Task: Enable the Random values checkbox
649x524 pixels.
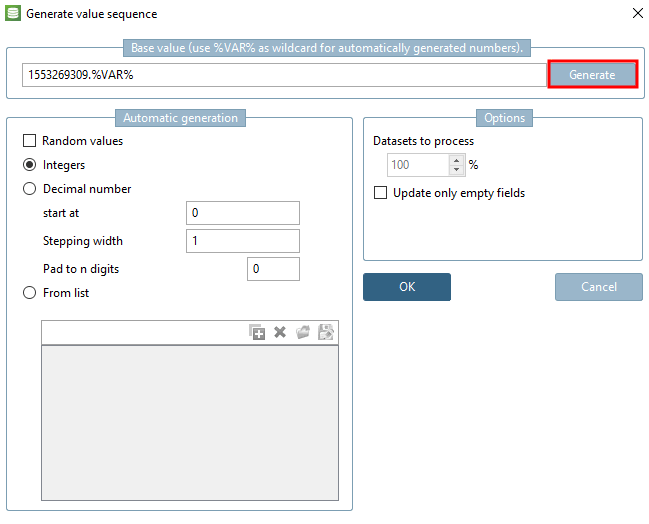Action: (x=30, y=142)
